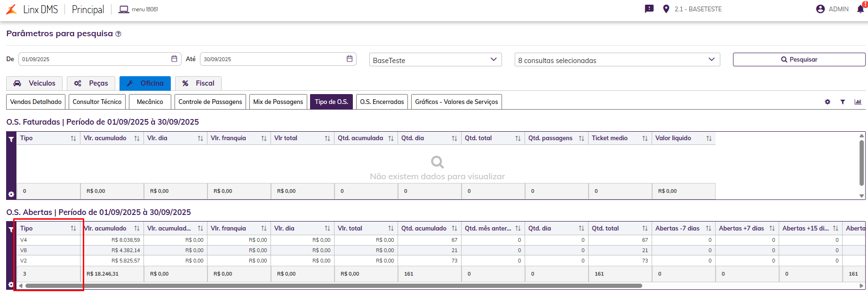The image size is (868, 294).
Task: Click filter icon of O.S. Faturadas grid
Action: point(11,139)
